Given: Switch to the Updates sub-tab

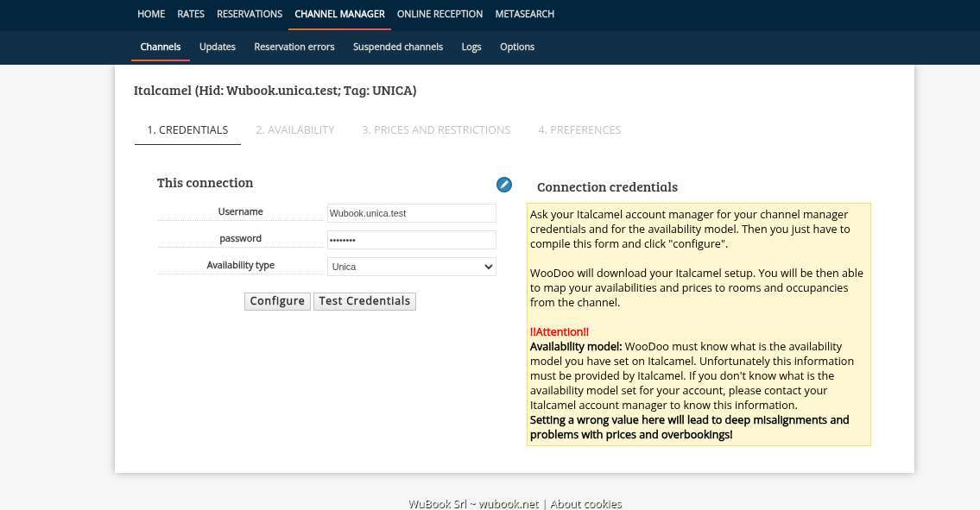Looking at the screenshot, I should pyautogui.click(x=218, y=47).
